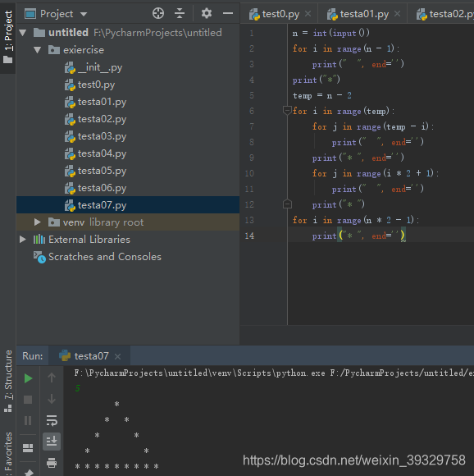Click the code line temp = n - 2
474x476 pixels.
[x=321, y=95]
